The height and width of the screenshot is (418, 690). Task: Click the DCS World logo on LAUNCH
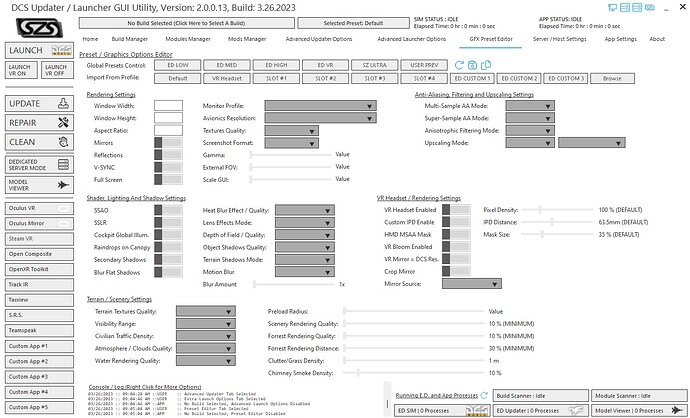click(62, 50)
